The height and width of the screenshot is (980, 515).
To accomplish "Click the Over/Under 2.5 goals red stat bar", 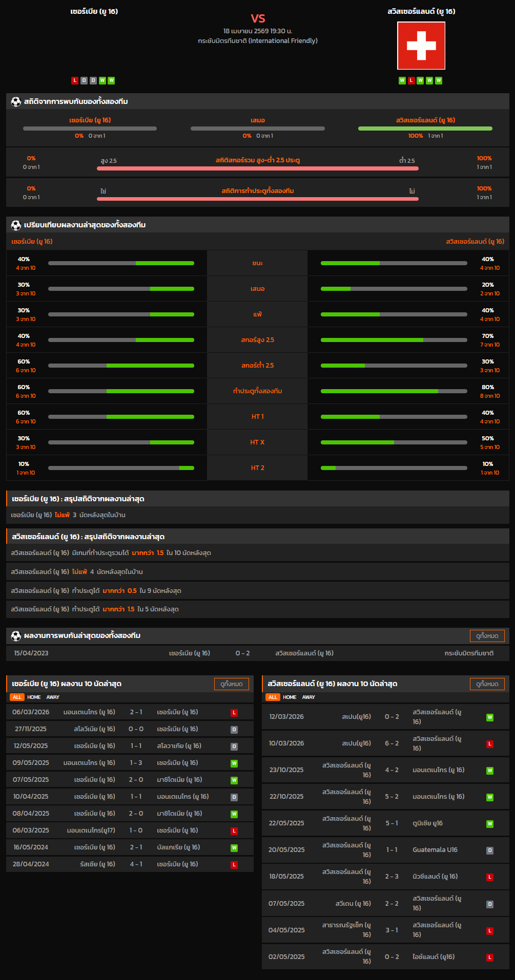I will click(257, 168).
